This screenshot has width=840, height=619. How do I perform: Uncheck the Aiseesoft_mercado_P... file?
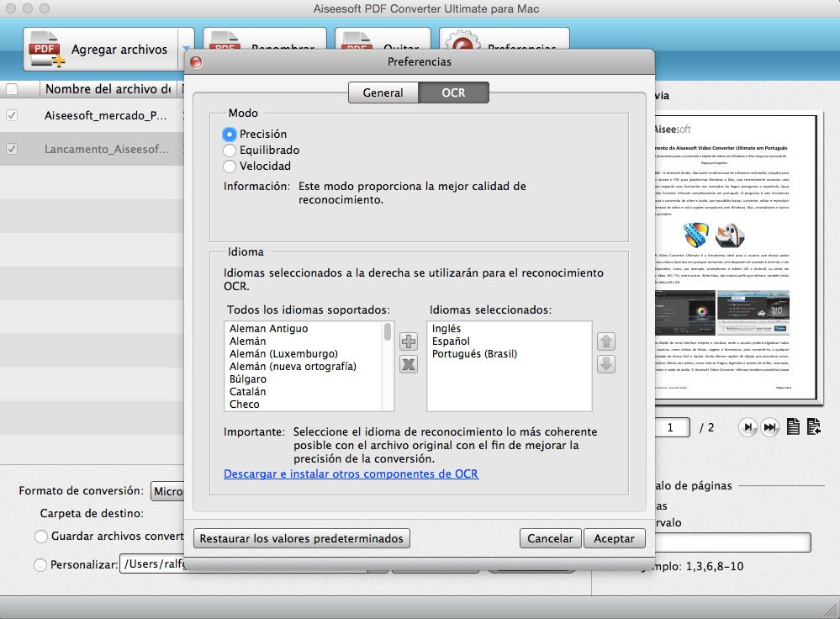coord(11,115)
